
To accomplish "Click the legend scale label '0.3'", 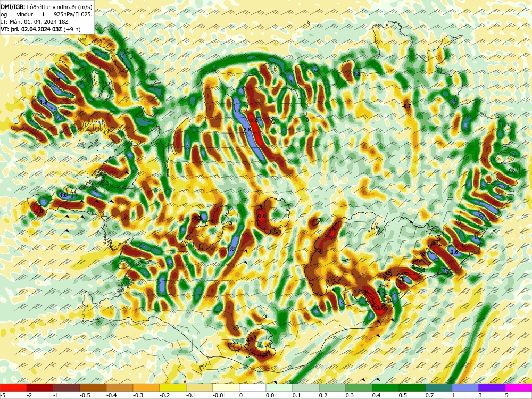I will click(350, 395).
